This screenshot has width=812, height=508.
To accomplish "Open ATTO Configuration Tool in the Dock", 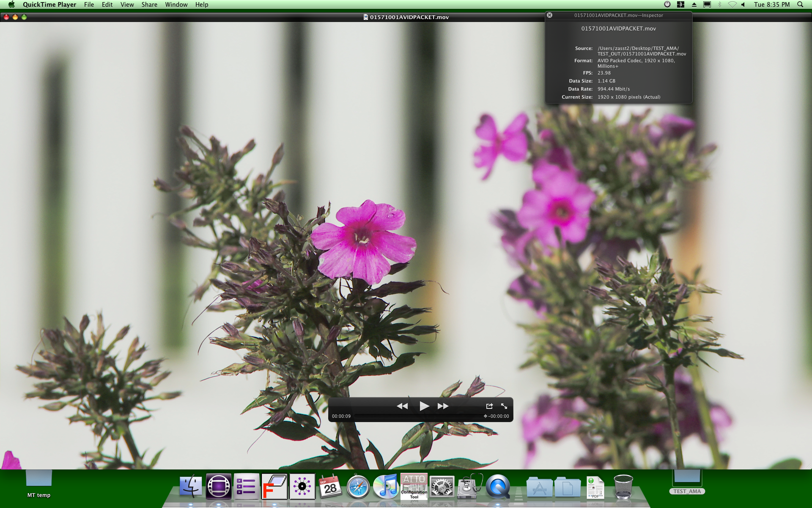I will [x=414, y=486].
